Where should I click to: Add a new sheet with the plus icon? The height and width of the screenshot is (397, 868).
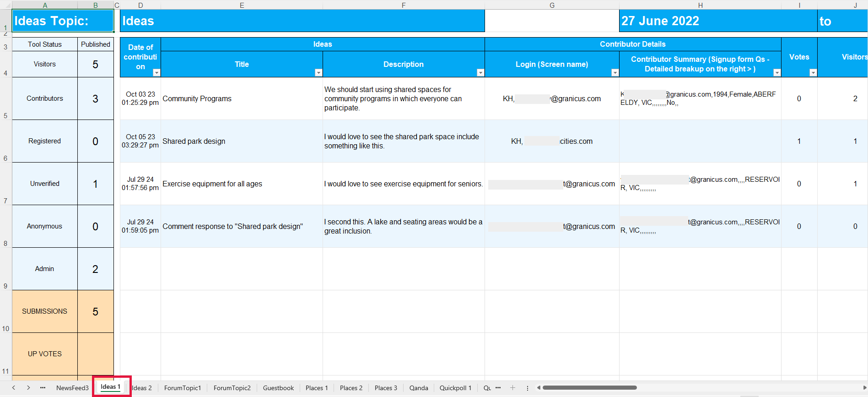(512, 388)
